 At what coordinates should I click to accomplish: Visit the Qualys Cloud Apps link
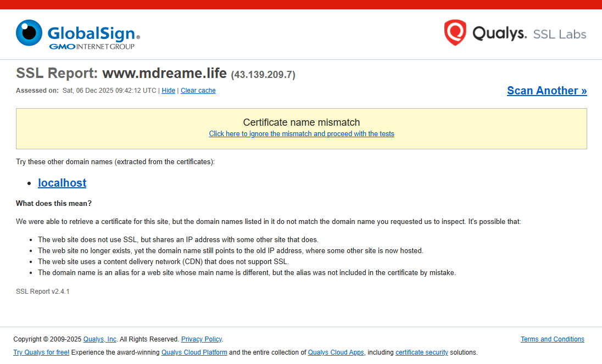point(336,352)
